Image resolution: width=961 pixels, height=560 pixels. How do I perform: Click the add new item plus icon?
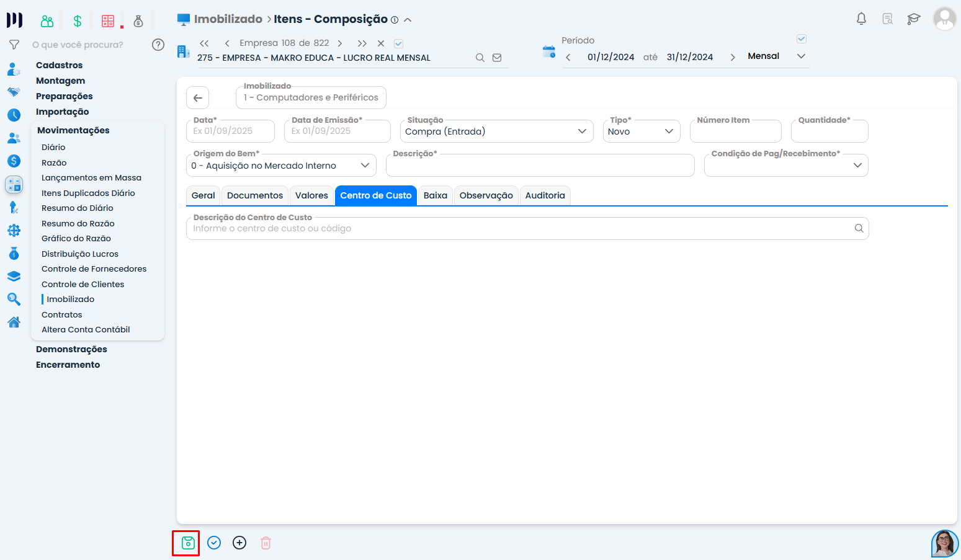click(x=239, y=543)
